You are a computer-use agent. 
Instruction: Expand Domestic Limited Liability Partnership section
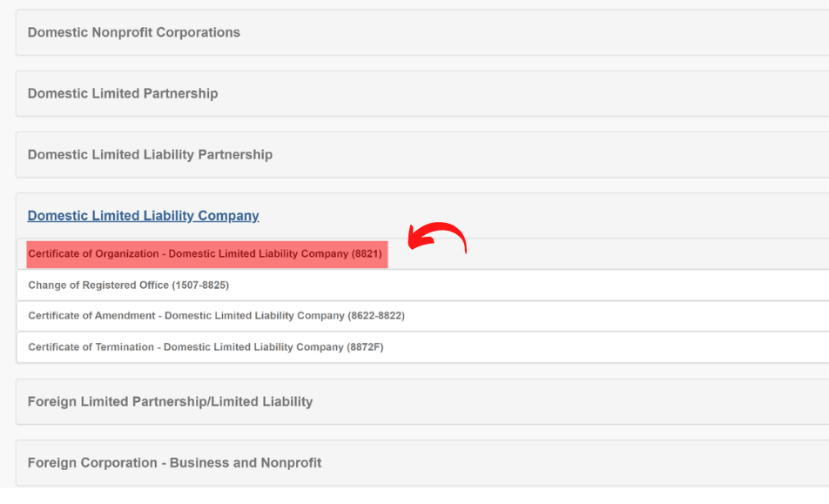pos(421,155)
